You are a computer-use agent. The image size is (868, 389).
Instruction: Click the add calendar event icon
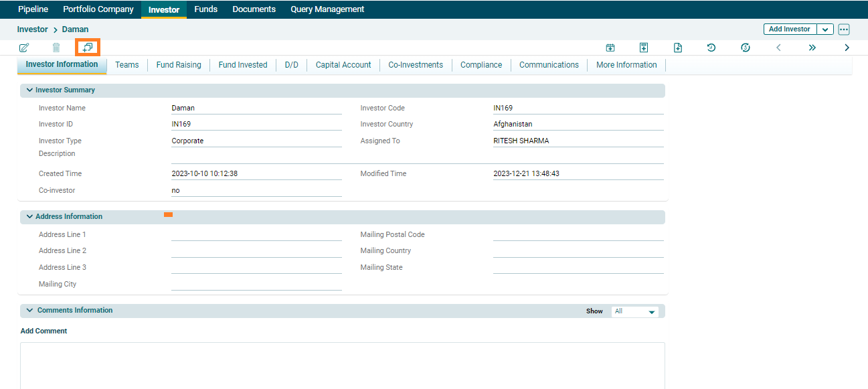[610, 48]
